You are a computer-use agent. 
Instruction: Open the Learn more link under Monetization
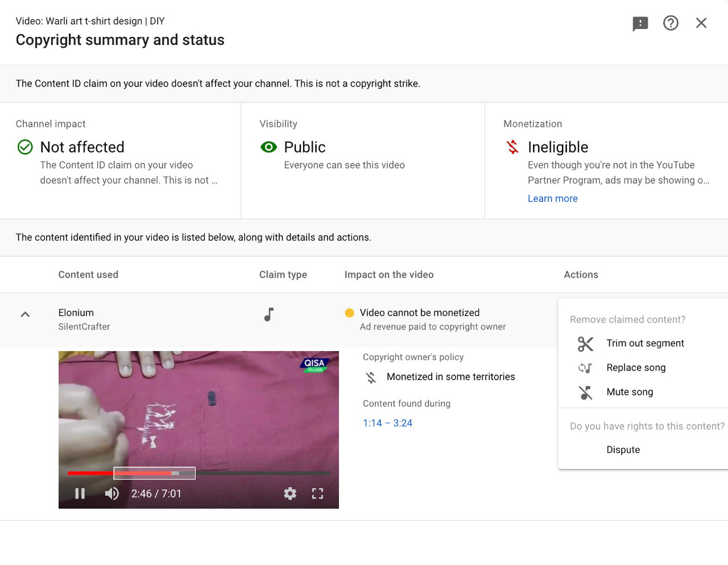pyautogui.click(x=552, y=199)
